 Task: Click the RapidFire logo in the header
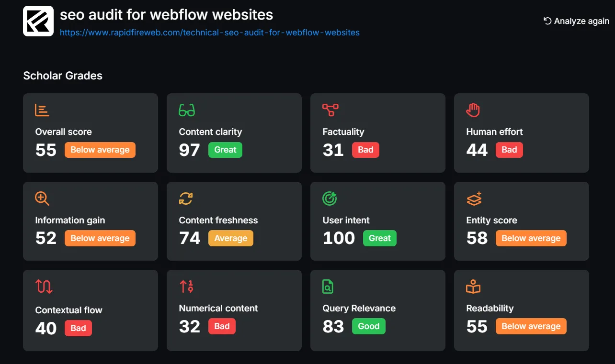[x=39, y=21]
